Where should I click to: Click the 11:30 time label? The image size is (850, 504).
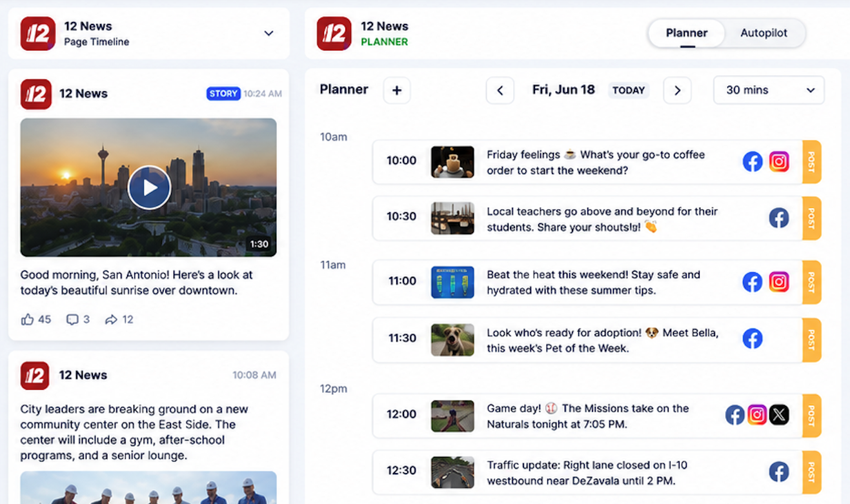click(x=402, y=338)
